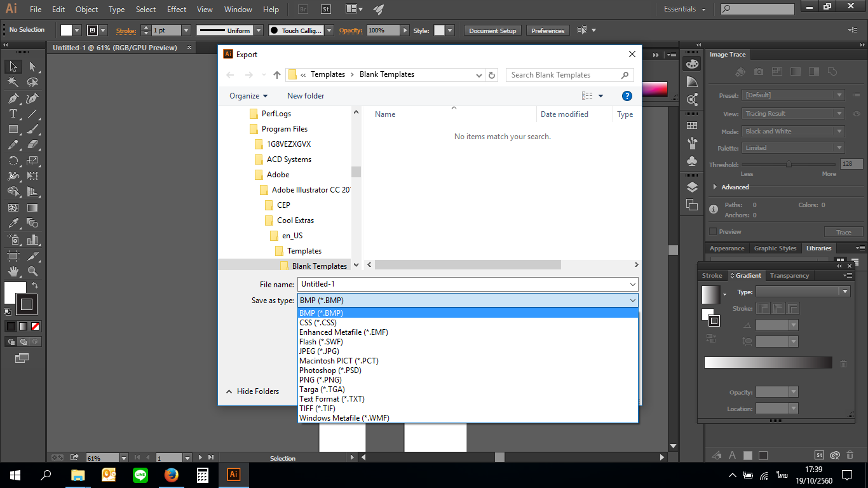Click the Preferences button
Viewport: 868px width, 488px height.
pos(548,30)
